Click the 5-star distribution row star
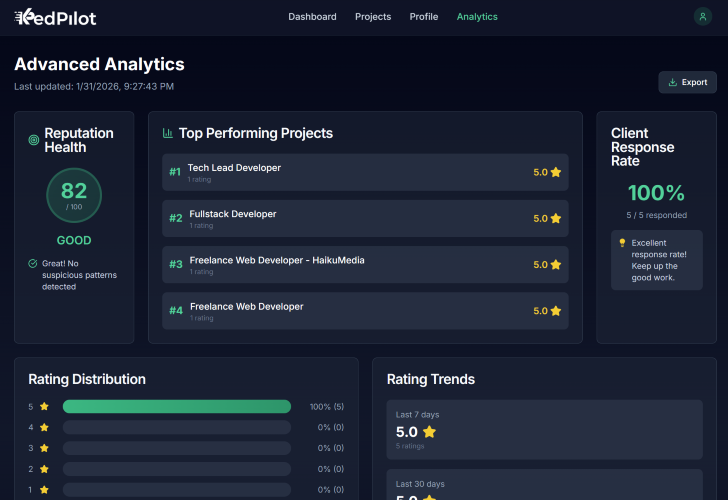 point(44,407)
